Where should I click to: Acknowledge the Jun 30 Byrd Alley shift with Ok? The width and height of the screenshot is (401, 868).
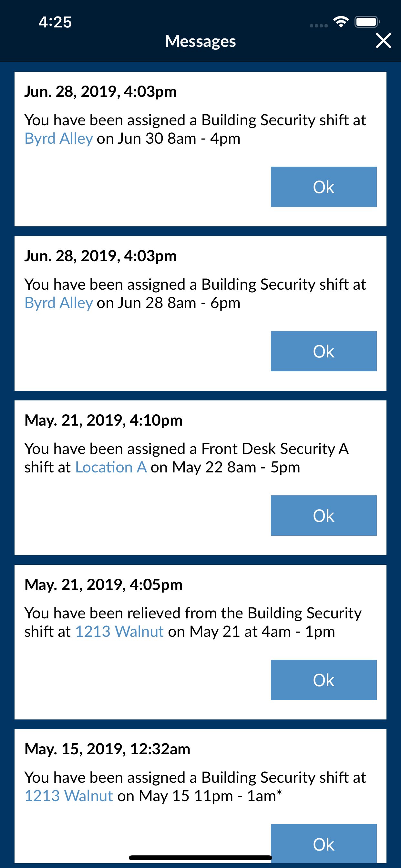click(324, 187)
